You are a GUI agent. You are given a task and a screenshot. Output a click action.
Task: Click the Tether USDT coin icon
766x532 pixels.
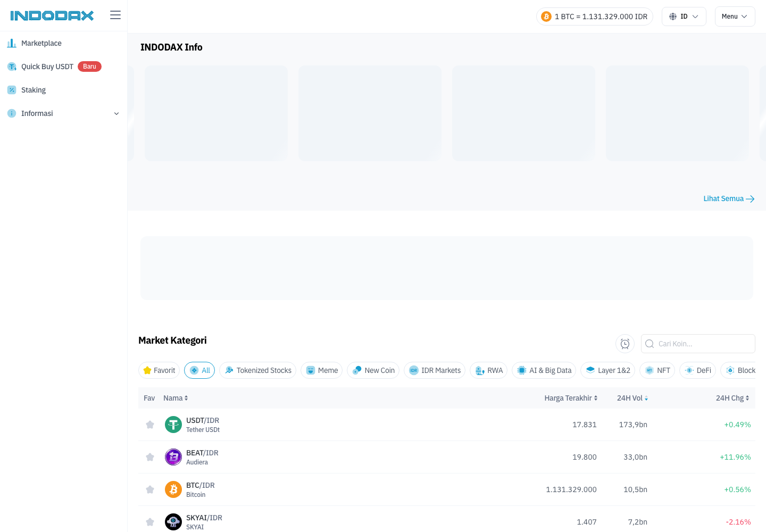coord(173,425)
